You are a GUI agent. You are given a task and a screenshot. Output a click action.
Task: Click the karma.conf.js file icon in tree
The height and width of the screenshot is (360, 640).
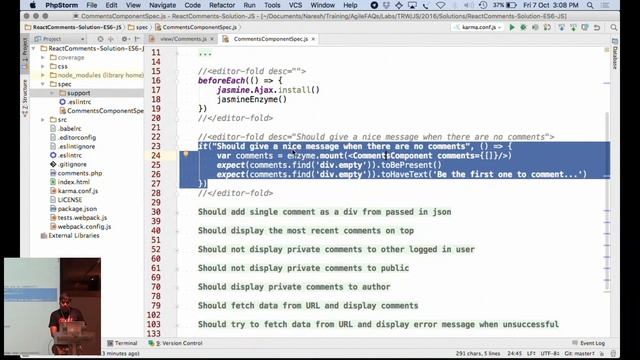(x=53, y=191)
